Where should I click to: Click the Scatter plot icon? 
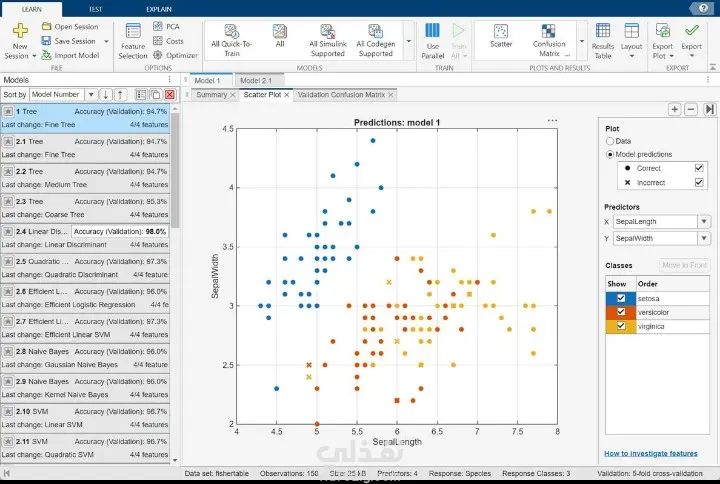click(x=501, y=31)
